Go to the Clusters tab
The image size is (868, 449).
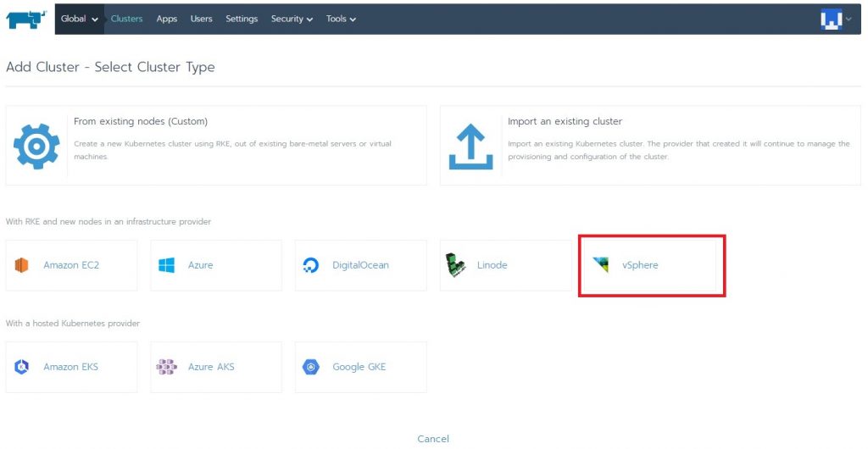pyautogui.click(x=126, y=19)
